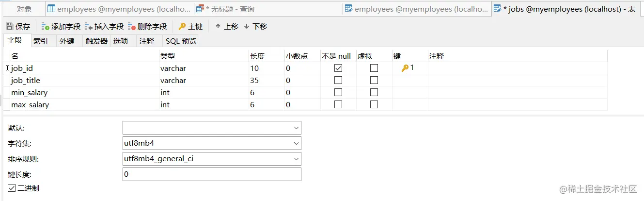Select the max_salary field name cell
Screen dimensions: 644x201
[x=84, y=105]
